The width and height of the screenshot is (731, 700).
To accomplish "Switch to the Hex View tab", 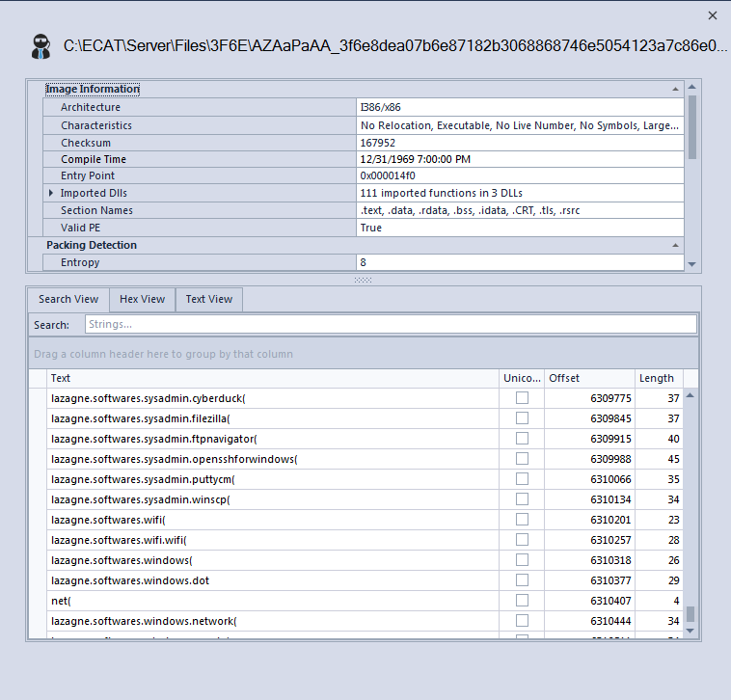I will point(142,300).
